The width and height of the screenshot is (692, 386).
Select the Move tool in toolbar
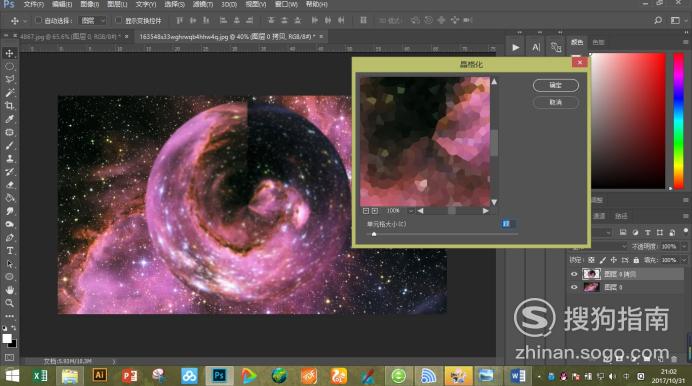point(9,53)
